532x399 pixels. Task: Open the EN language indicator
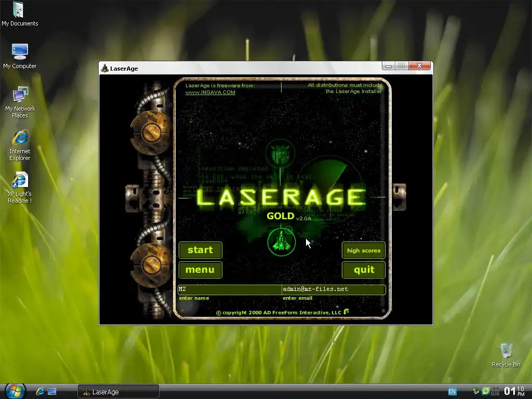tap(452, 391)
